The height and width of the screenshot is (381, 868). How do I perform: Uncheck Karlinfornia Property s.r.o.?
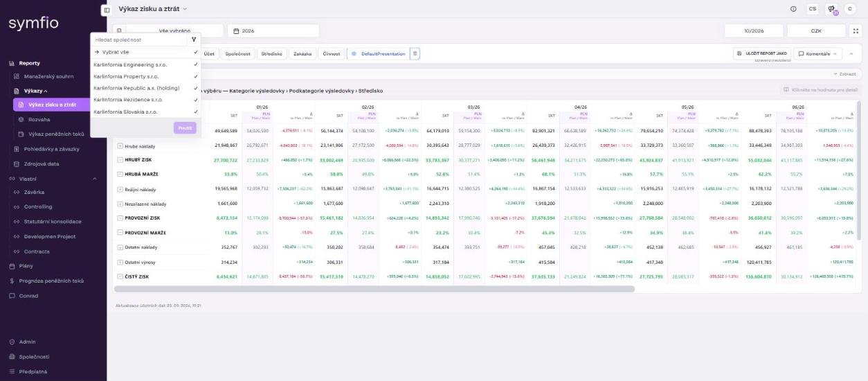pyautogui.click(x=197, y=76)
